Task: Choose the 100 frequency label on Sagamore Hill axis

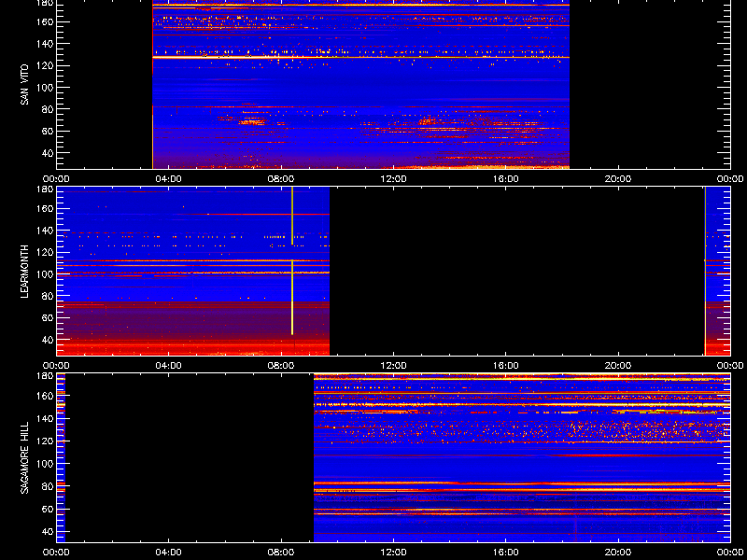Action: (x=46, y=463)
